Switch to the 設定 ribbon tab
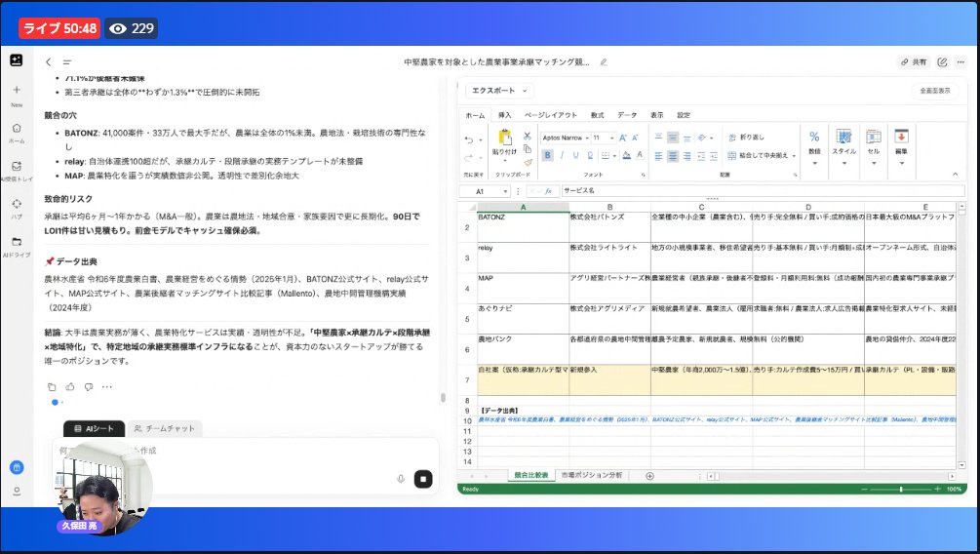 pyautogui.click(x=684, y=115)
